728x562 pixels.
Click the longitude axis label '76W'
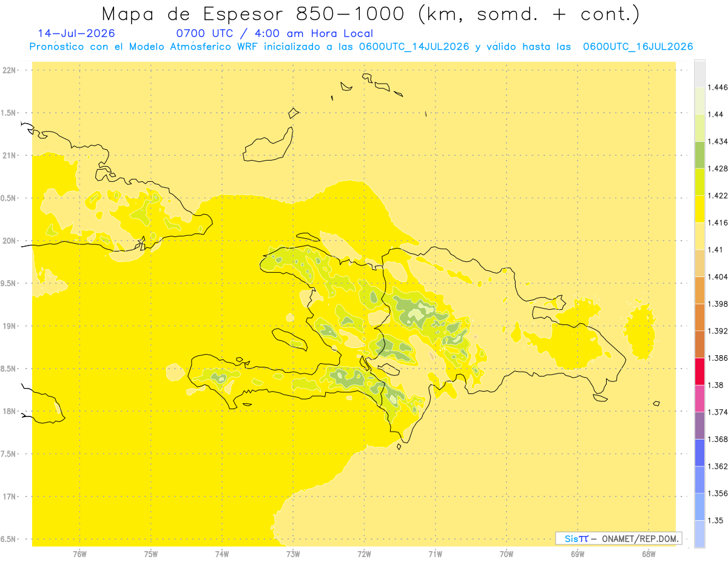coord(79,554)
